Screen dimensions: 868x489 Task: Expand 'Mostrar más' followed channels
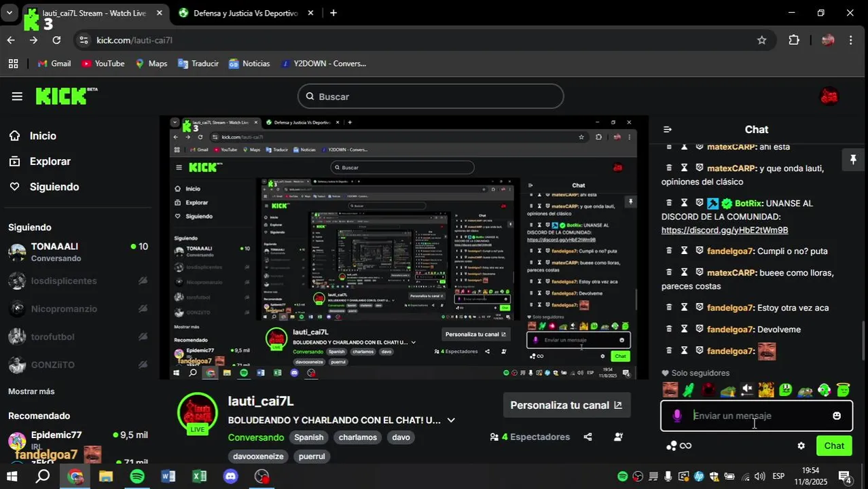tap(31, 392)
